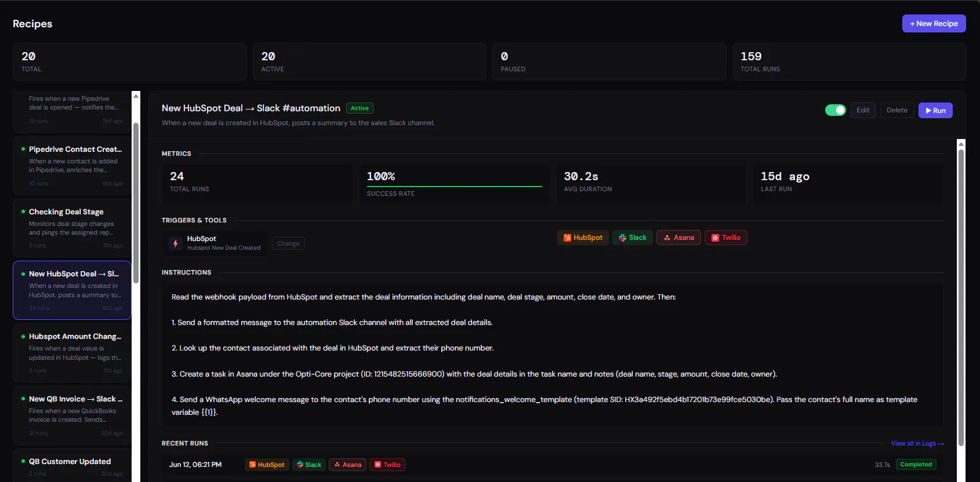Delete the current recipe
This screenshot has height=482, width=980.
tap(897, 110)
